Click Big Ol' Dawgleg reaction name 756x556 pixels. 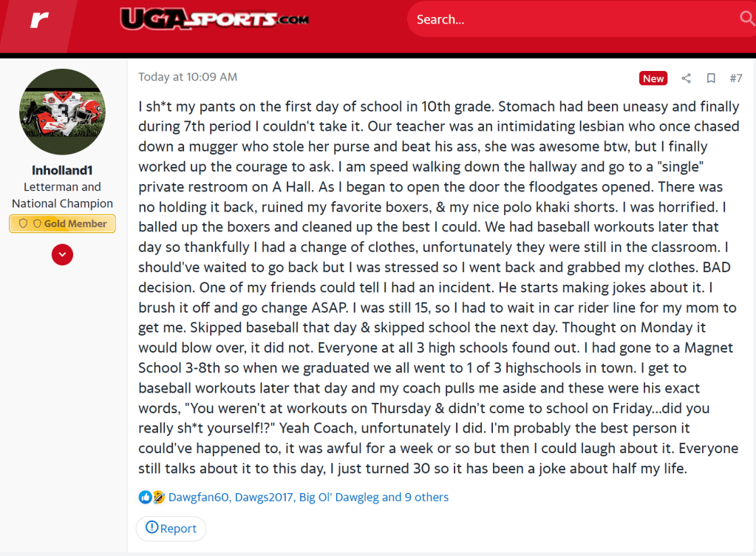[x=338, y=497]
